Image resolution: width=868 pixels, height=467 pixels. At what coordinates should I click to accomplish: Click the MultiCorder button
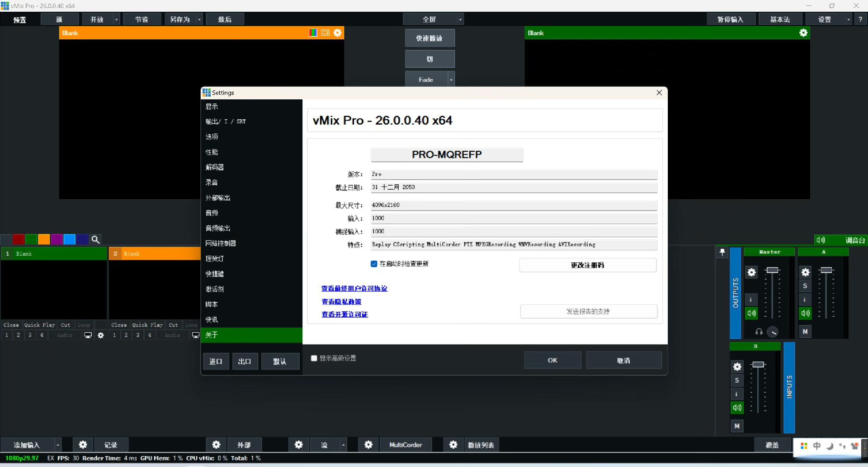tap(406, 445)
